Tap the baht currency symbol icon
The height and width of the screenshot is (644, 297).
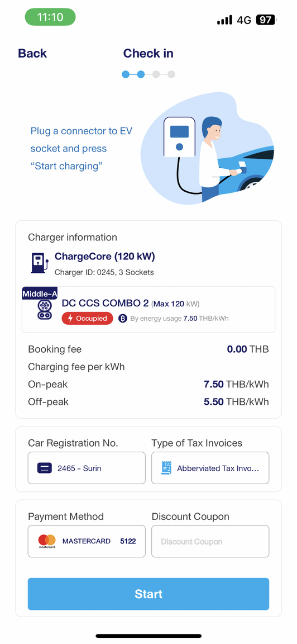point(123,318)
